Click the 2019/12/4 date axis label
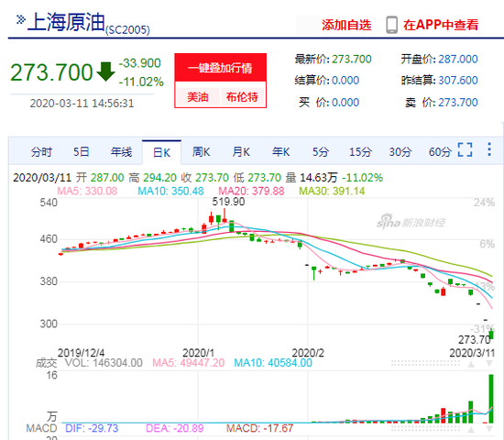Image resolution: width=504 pixels, height=440 pixels. pos(81,353)
